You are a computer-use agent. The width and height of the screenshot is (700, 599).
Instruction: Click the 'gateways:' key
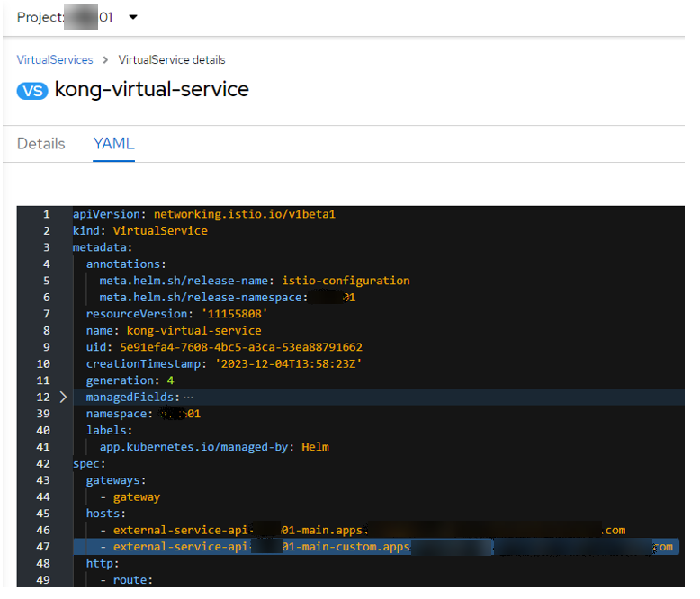point(116,480)
